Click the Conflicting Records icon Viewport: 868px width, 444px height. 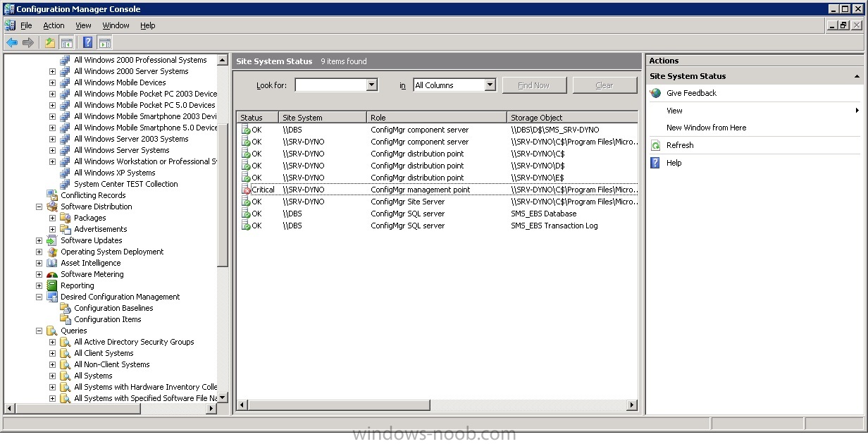(52, 195)
